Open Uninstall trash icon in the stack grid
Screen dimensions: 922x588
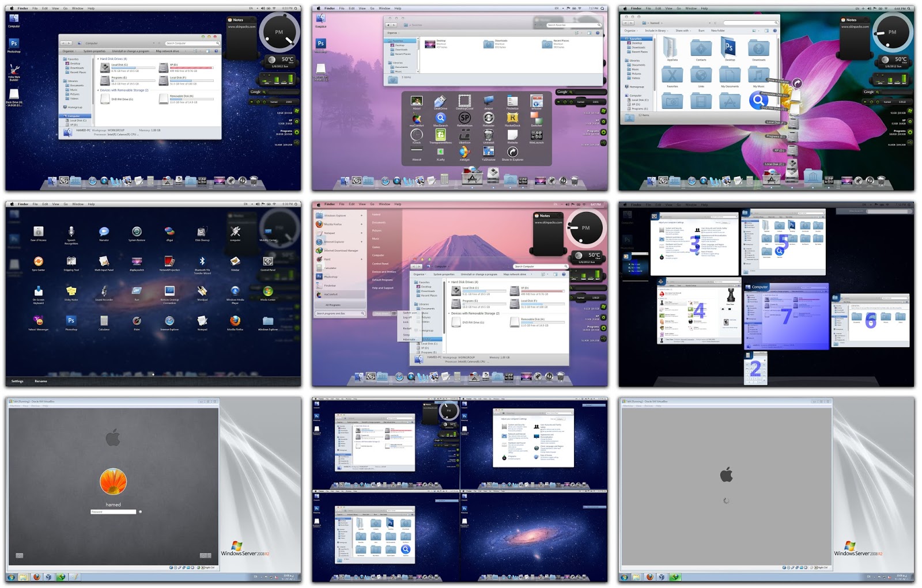coord(489,135)
